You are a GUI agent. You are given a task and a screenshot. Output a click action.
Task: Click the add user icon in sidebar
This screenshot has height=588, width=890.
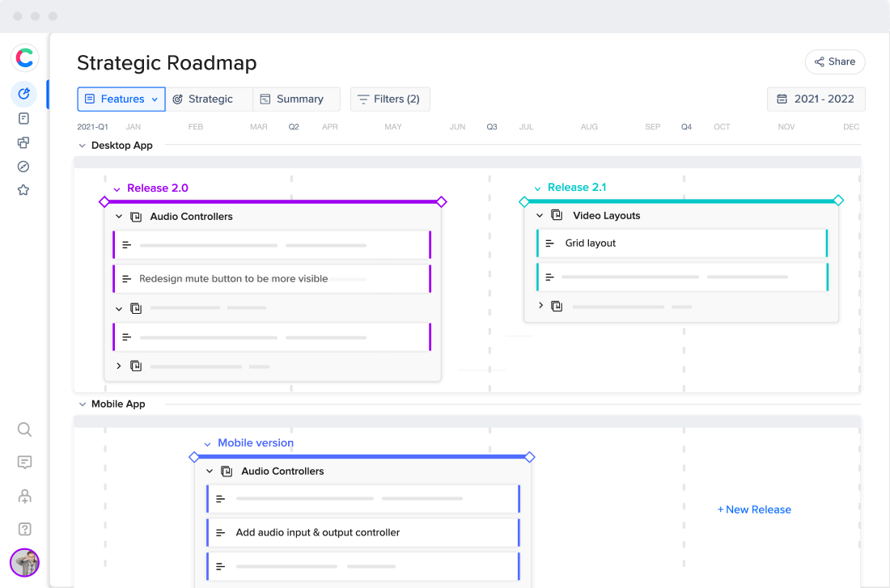(x=24, y=496)
